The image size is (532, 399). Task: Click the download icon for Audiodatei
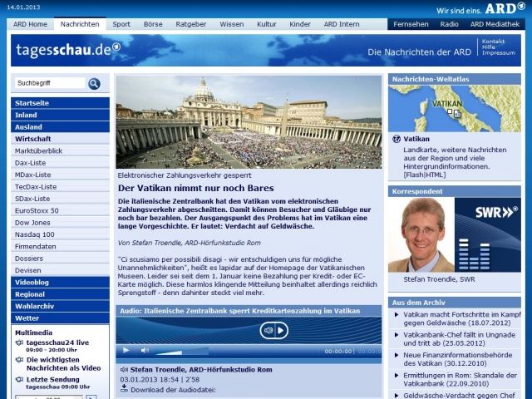(124, 389)
